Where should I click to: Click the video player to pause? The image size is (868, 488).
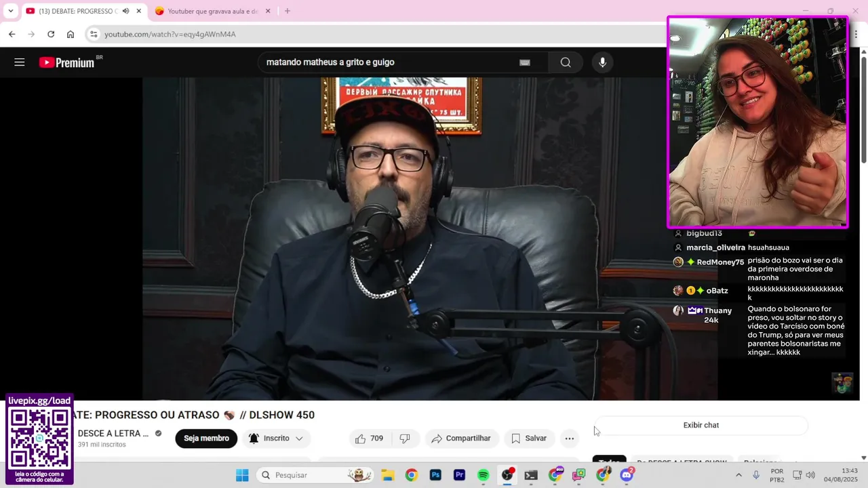(430, 238)
